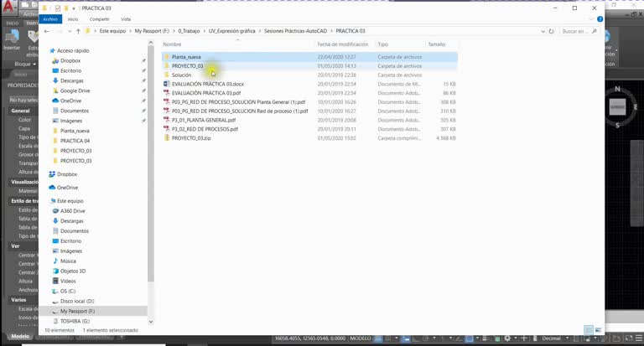Navigate to UV_Expresión gráfica breadcrumb
644x346 pixels.
[x=231, y=31]
